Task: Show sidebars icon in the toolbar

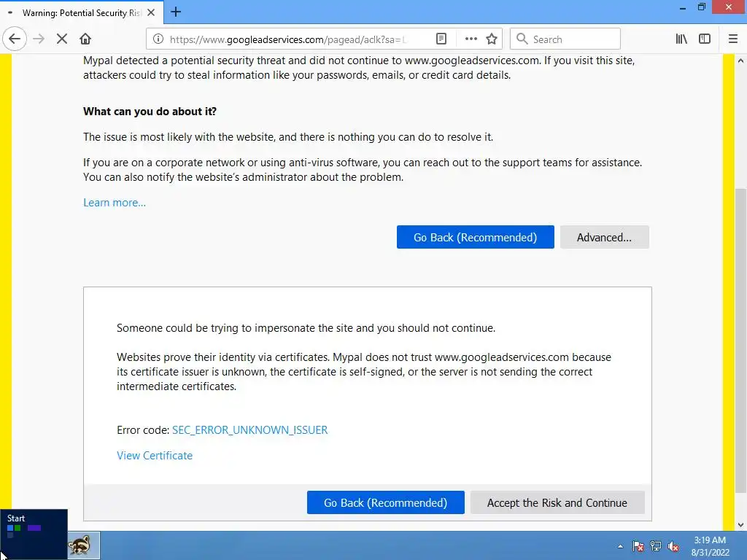Action: 705,39
